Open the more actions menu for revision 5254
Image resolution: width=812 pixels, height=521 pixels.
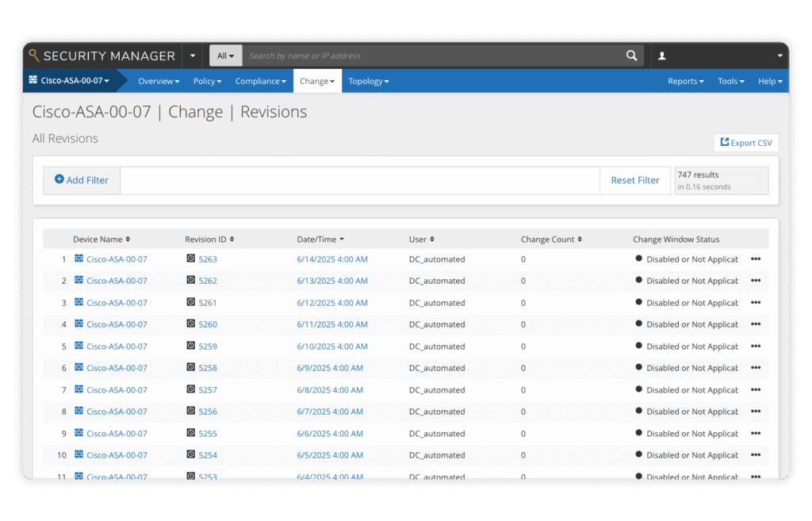tap(756, 455)
